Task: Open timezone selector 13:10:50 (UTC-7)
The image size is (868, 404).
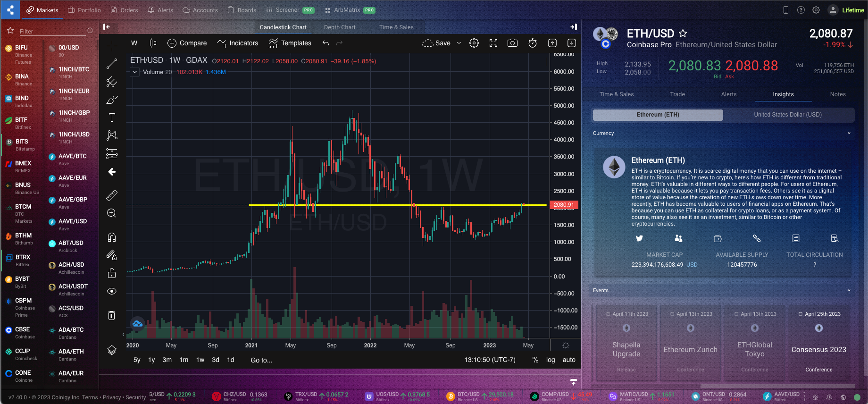Action: point(490,360)
